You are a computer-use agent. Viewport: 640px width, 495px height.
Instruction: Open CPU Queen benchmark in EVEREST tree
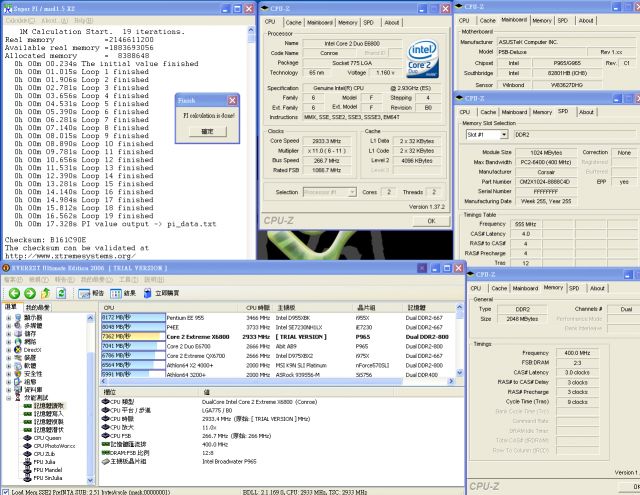click(47, 438)
